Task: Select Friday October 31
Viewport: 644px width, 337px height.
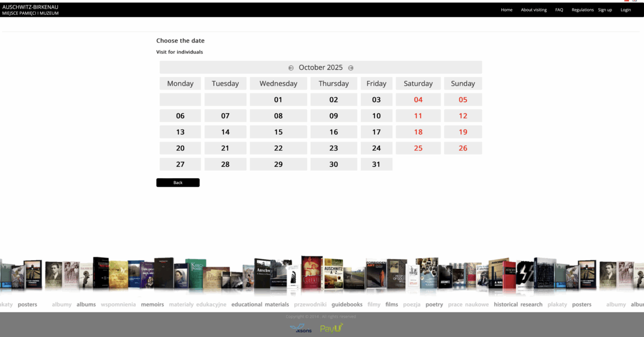Action: pyautogui.click(x=376, y=164)
